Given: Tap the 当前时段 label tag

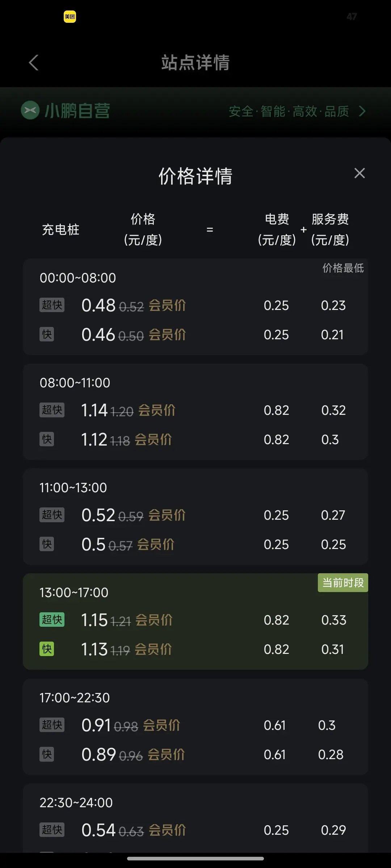Looking at the screenshot, I should tap(343, 583).
